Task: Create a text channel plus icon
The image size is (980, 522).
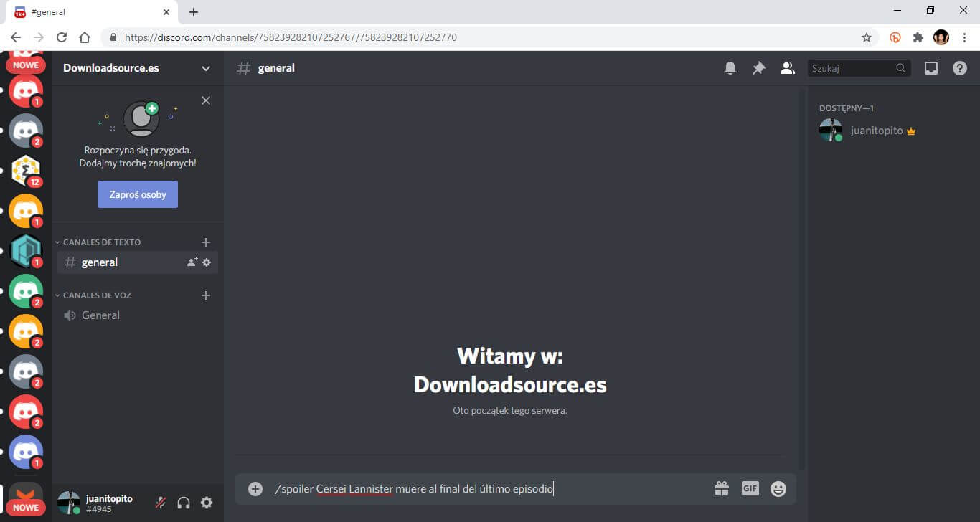Action: pos(206,242)
